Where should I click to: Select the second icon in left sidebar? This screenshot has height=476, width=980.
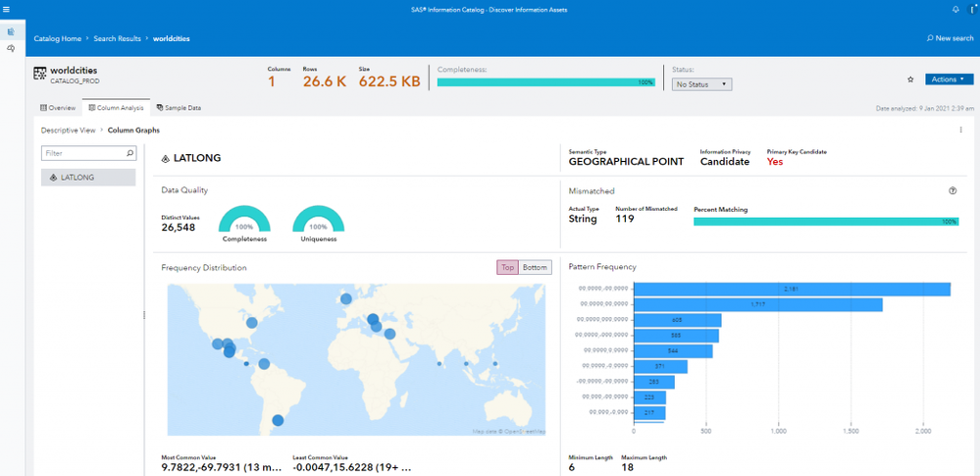coord(11,48)
